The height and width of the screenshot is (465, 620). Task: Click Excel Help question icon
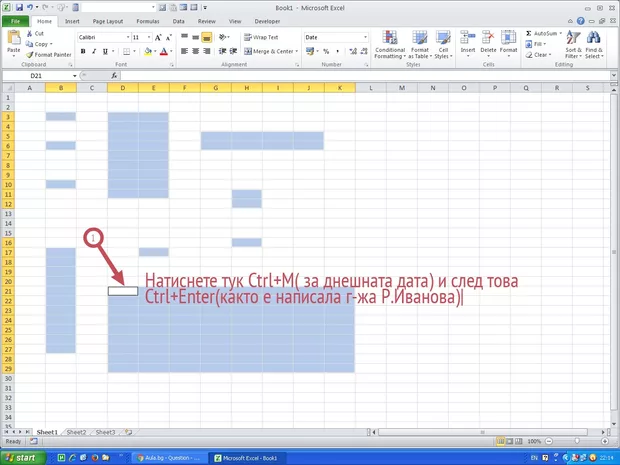pyautogui.click(x=580, y=21)
